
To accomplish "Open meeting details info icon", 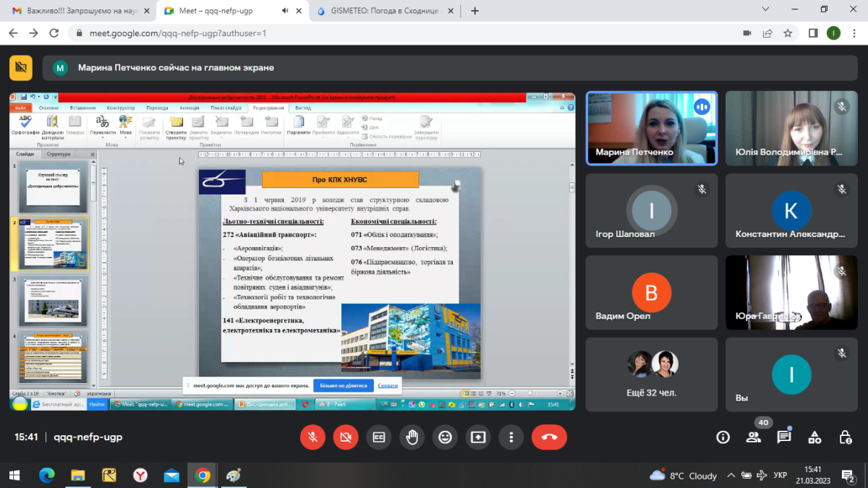I will (x=723, y=437).
